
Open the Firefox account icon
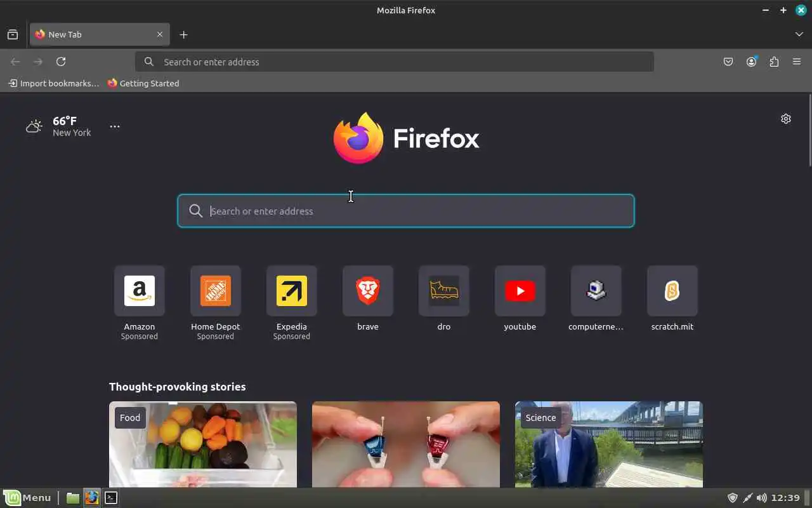click(751, 62)
